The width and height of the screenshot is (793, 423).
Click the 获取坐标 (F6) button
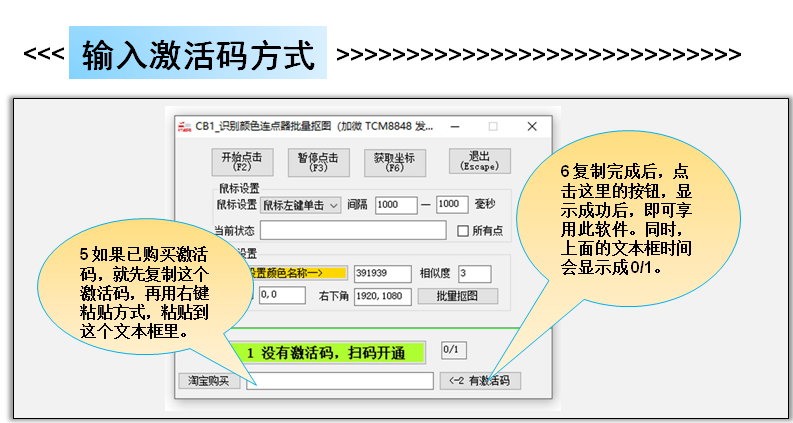click(x=394, y=162)
